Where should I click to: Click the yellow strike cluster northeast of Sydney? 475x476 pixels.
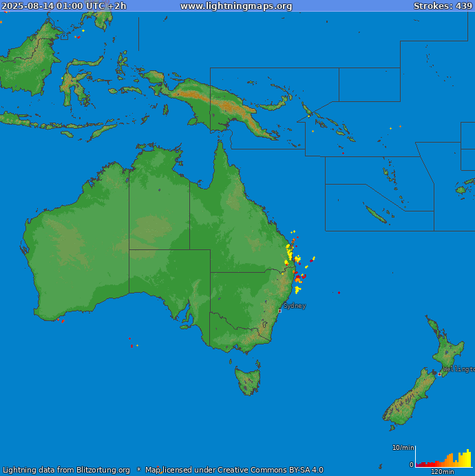click(297, 289)
